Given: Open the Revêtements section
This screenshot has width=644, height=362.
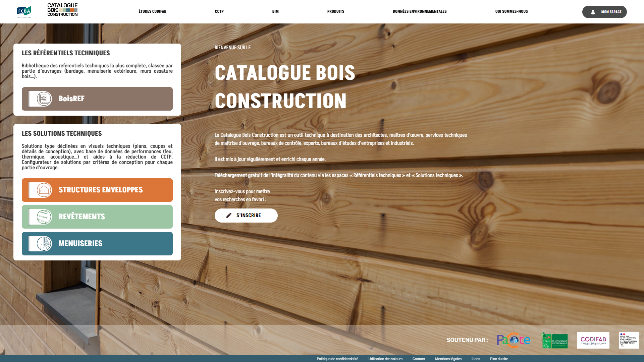Looking at the screenshot, I should coord(97,217).
